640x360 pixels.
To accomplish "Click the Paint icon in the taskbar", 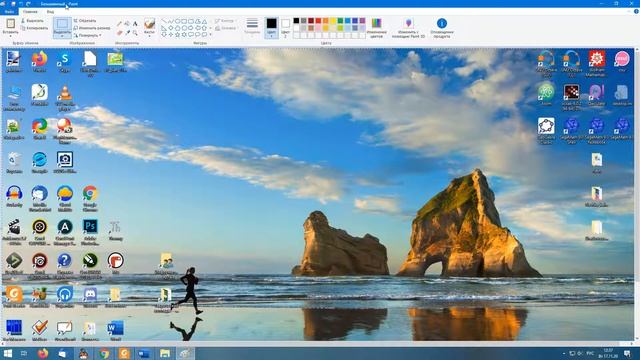I will click(x=185, y=353).
